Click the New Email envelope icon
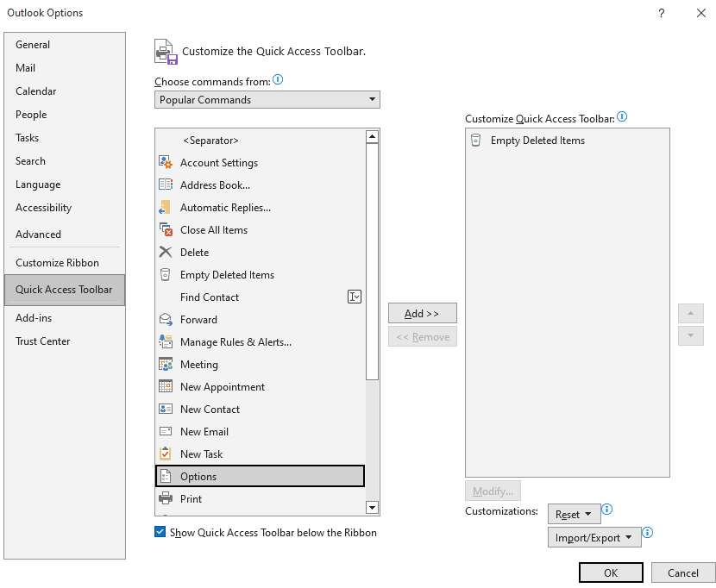Screen dimensions: 716x588 (x=166, y=431)
